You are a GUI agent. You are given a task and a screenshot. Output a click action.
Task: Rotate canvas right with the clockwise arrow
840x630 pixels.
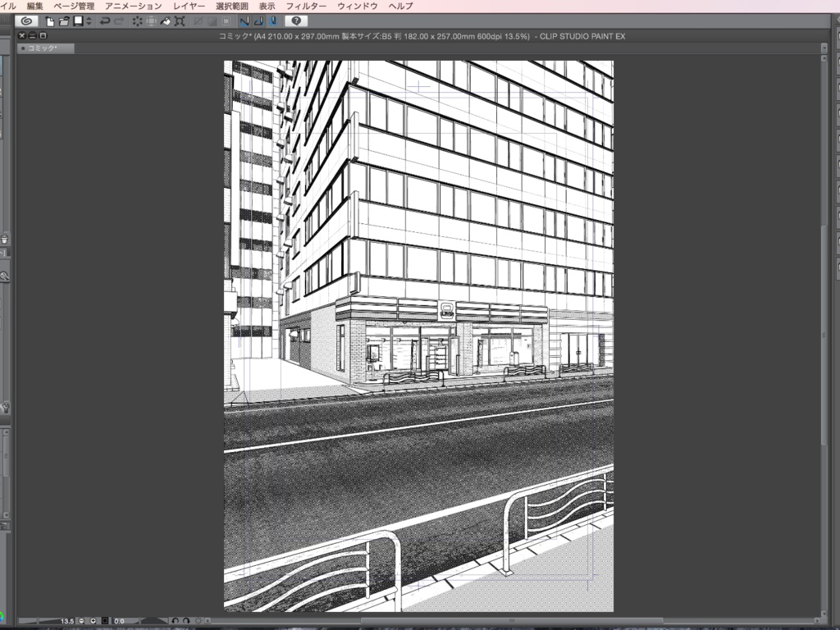186,621
